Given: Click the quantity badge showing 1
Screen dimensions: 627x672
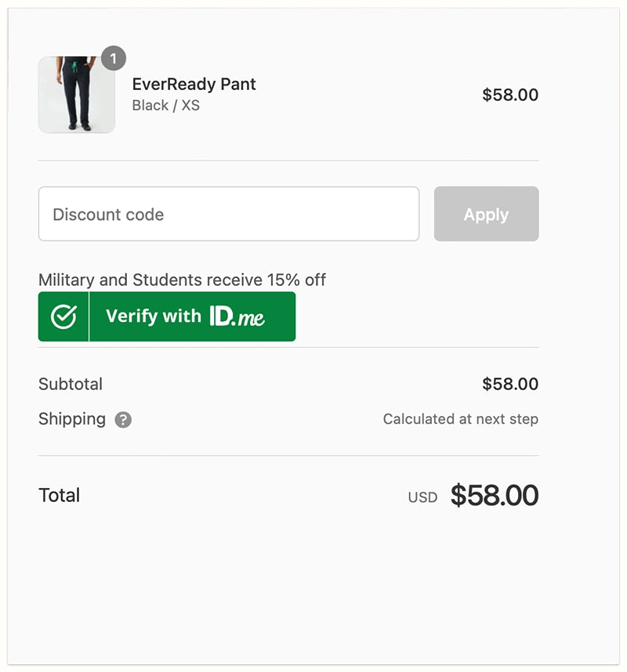Looking at the screenshot, I should pyautogui.click(x=114, y=59).
